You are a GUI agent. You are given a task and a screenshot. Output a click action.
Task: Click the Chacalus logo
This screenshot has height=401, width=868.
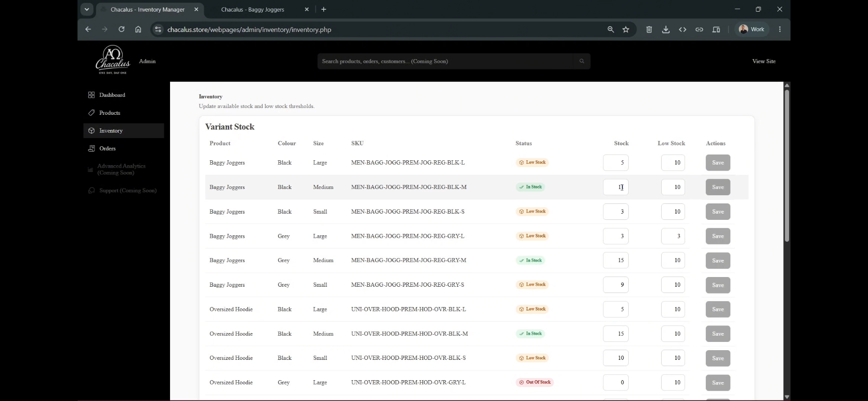click(x=113, y=60)
